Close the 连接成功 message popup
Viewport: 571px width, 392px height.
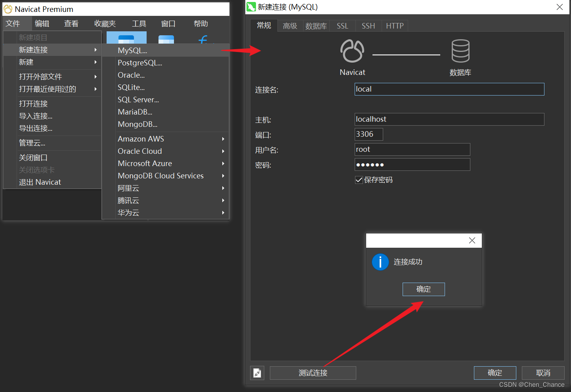pyautogui.click(x=472, y=241)
